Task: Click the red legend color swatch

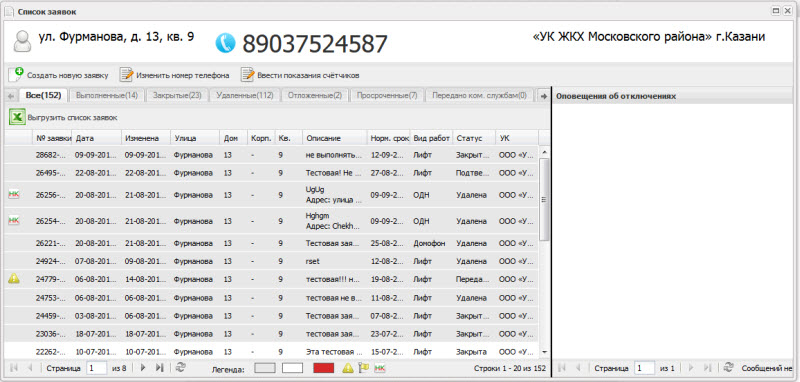Action: pyautogui.click(x=323, y=368)
